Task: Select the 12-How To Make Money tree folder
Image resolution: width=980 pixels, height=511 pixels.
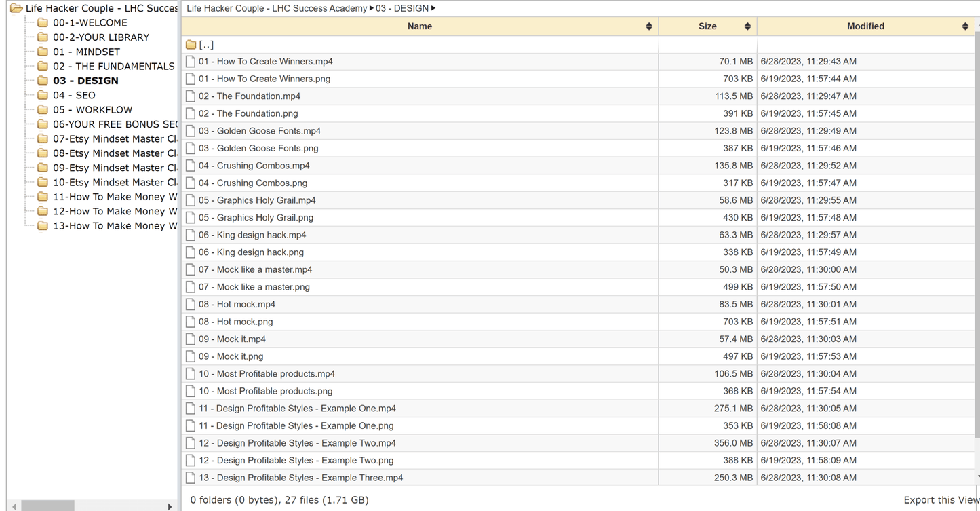Action: click(x=115, y=211)
